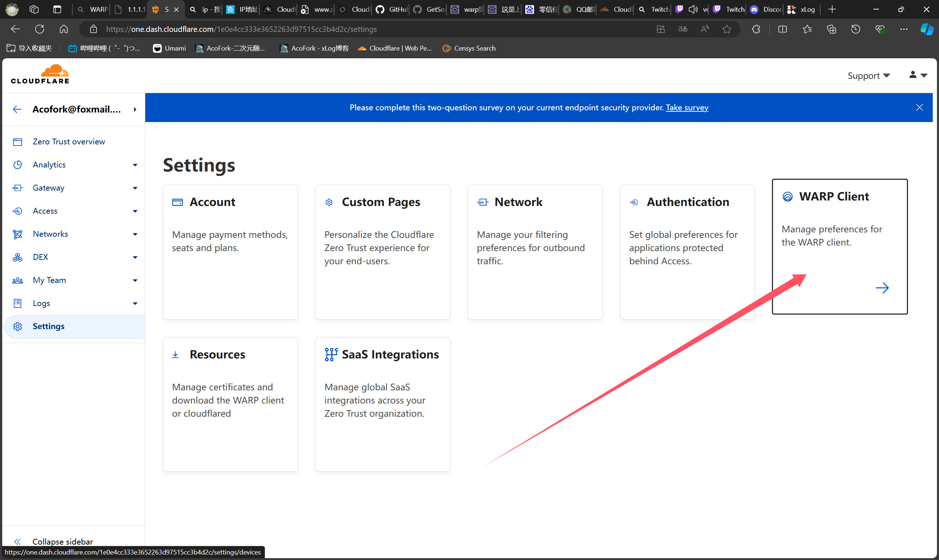Dismiss the survey banner

click(x=919, y=107)
